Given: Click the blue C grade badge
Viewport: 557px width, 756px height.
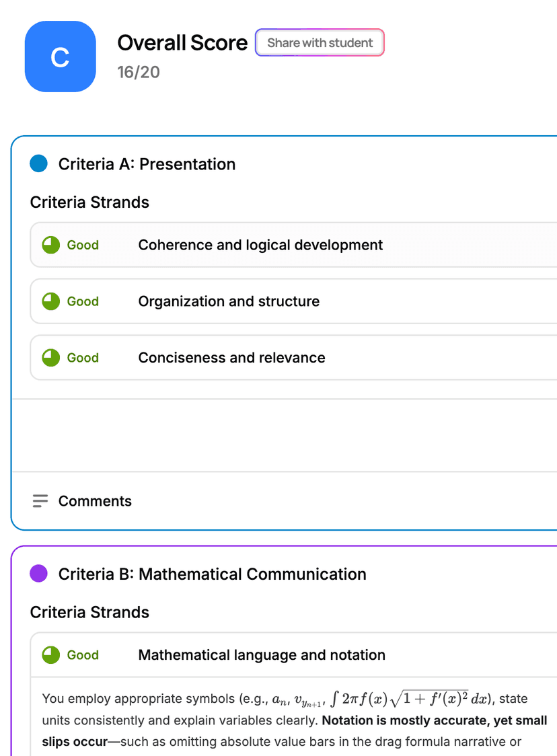Looking at the screenshot, I should pos(60,56).
